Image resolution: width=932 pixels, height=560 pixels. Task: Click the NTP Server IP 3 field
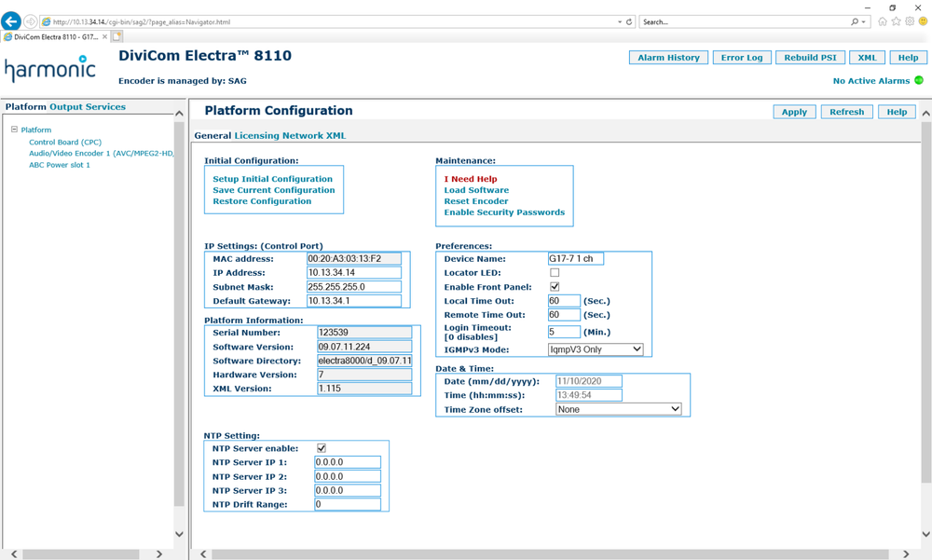click(347, 490)
